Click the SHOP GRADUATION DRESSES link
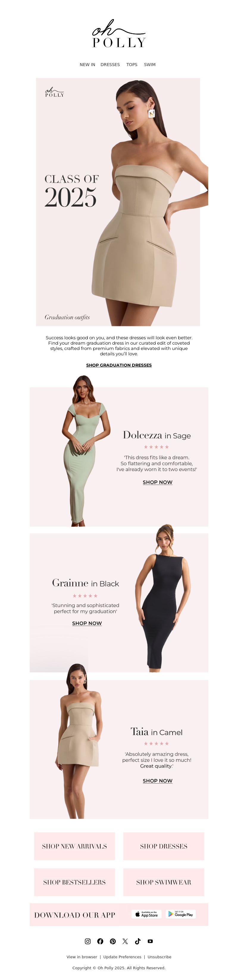The height and width of the screenshot is (980, 238). point(119,365)
